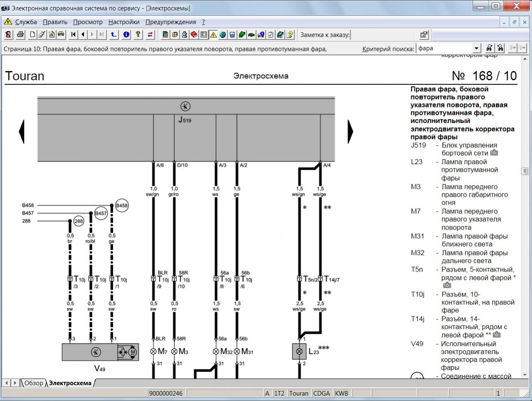This screenshot has height=401, width=532.
Task: Click the Критерий поиска text field 'фара'
Action: tap(445, 48)
